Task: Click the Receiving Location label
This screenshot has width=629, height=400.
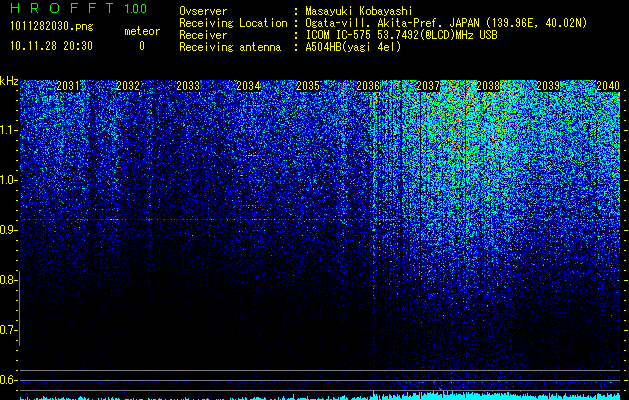Action: tap(233, 23)
